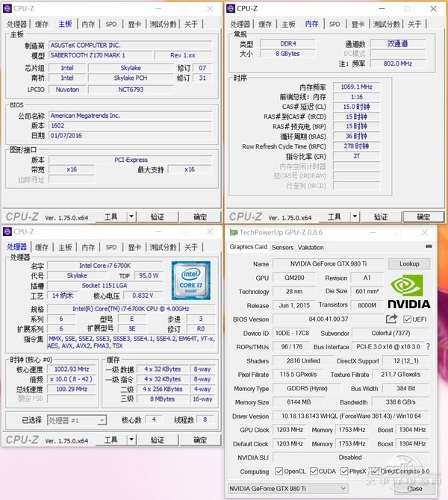Click the title bar icon of the memory CPU-Z window
Screen dimensions: 448x500
click(x=231, y=8)
